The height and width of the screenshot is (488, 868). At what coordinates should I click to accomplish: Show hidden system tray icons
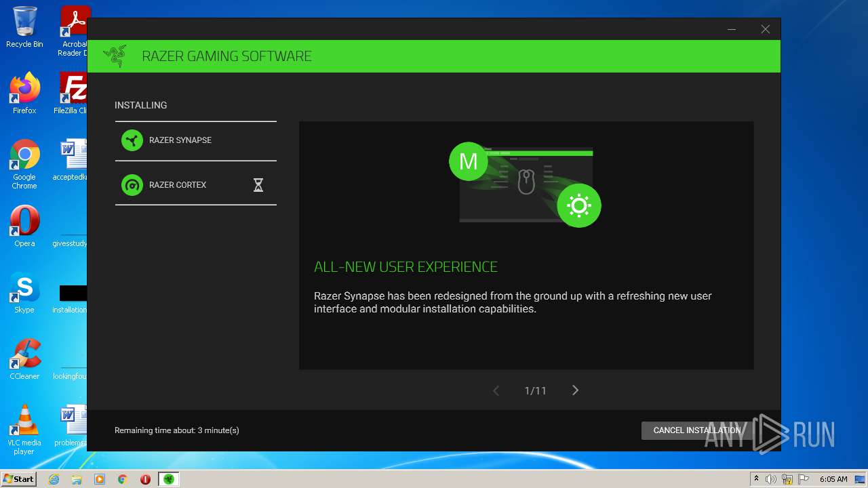(x=756, y=479)
